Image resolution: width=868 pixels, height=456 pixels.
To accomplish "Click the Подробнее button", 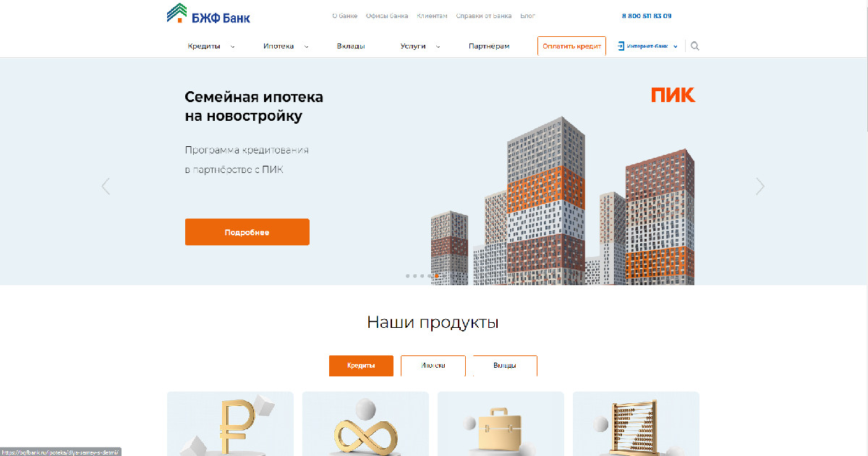I will (x=247, y=232).
